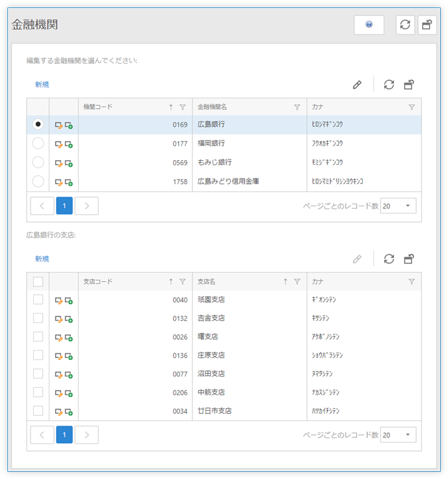Go to next page in branch grid
The width and height of the screenshot is (448, 479).
[86, 435]
